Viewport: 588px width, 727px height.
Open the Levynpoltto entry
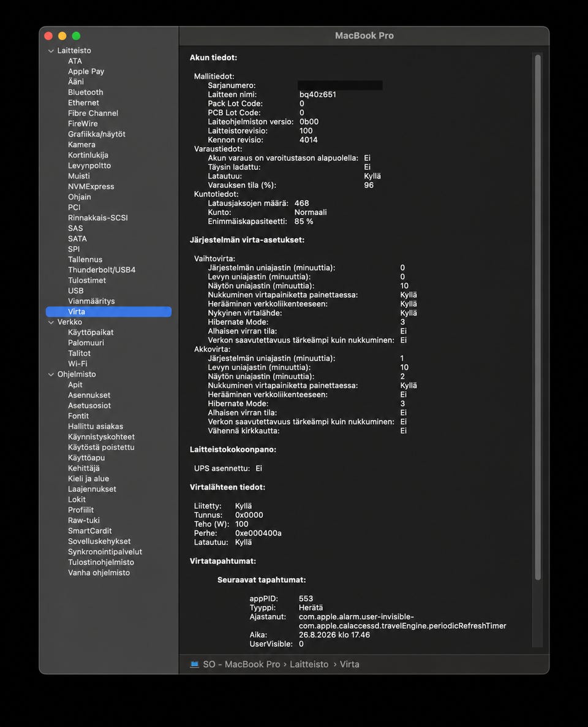click(x=89, y=166)
